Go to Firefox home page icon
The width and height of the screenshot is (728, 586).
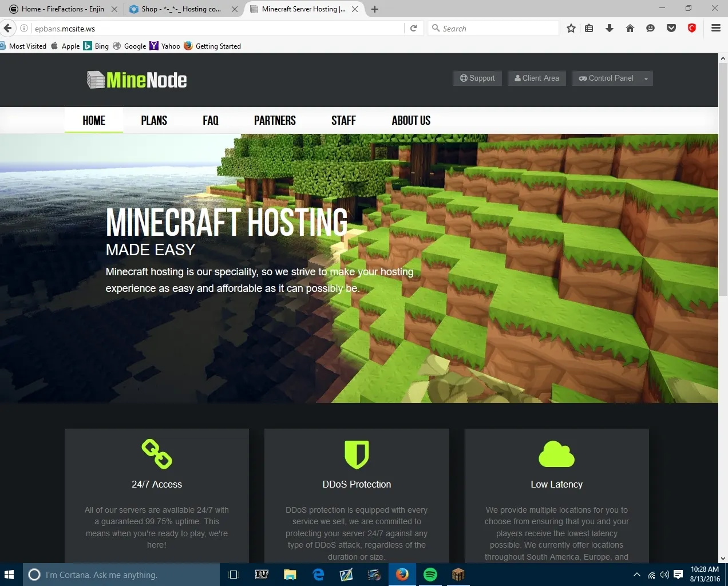point(630,28)
